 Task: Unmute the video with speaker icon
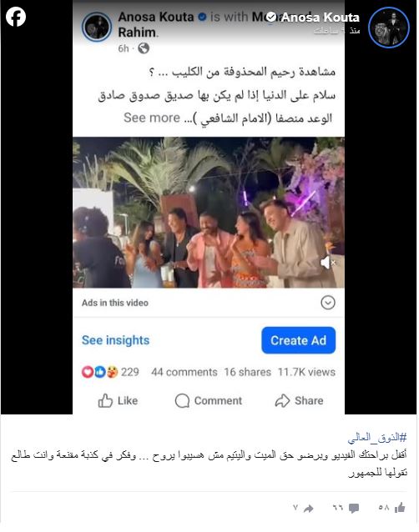click(328, 263)
